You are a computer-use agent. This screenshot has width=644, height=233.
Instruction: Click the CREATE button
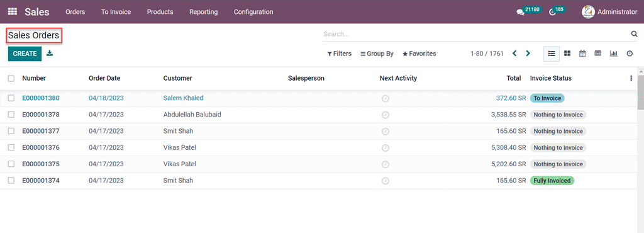point(25,54)
